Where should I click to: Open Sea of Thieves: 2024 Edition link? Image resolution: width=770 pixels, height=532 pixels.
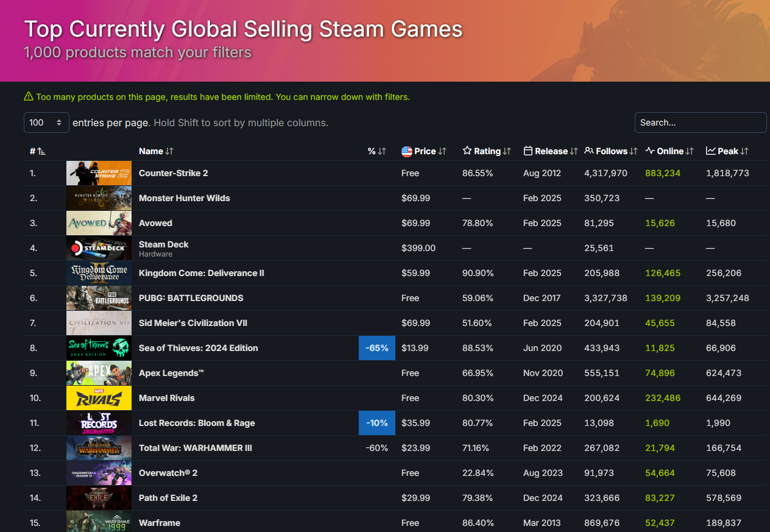[x=199, y=348]
